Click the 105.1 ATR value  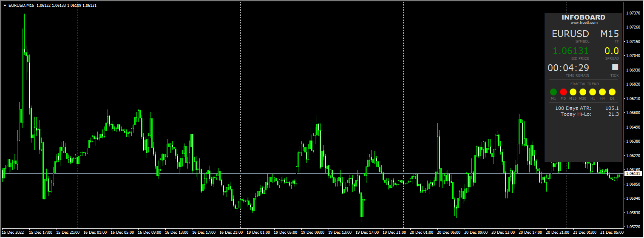pos(612,108)
